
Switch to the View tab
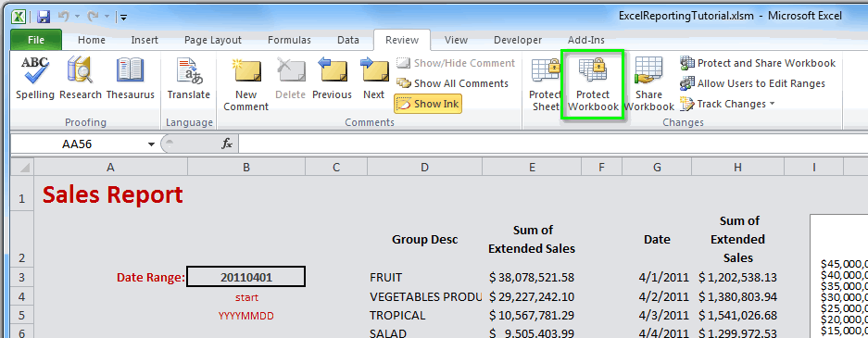(456, 40)
